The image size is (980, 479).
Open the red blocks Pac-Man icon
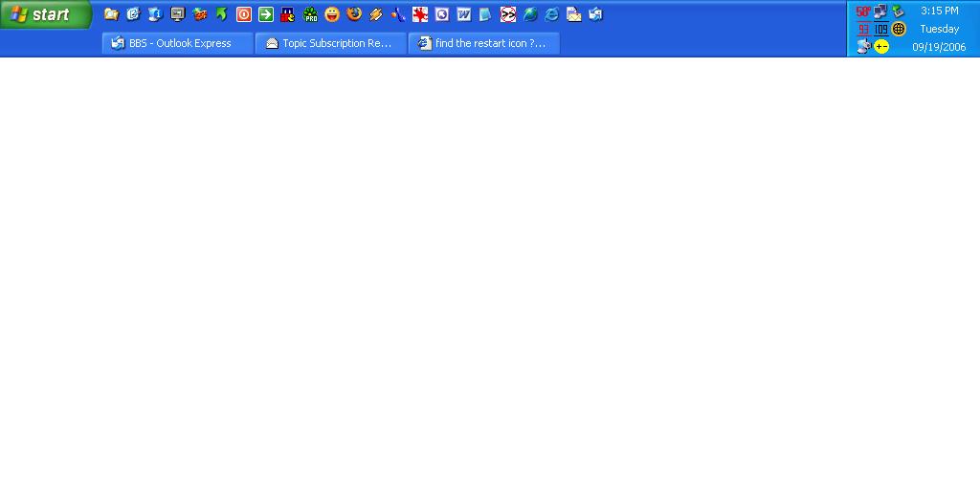(x=287, y=14)
